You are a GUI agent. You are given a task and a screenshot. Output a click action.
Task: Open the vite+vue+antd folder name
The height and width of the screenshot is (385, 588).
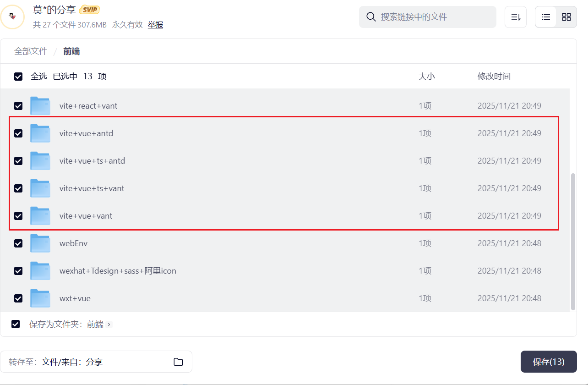[x=86, y=133]
